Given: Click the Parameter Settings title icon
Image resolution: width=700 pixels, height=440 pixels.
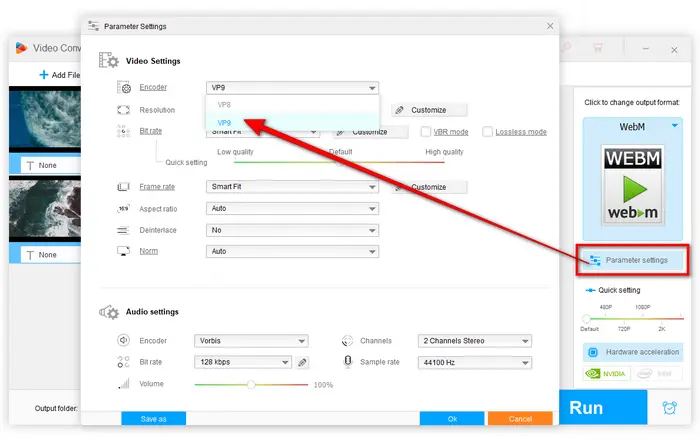Looking at the screenshot, I should coord(93,26).
